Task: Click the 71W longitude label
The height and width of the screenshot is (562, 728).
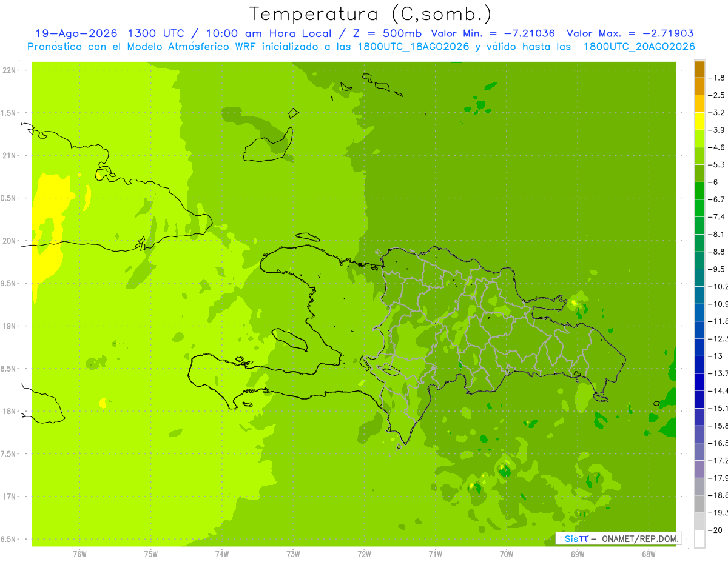Action: coord(435,554)
